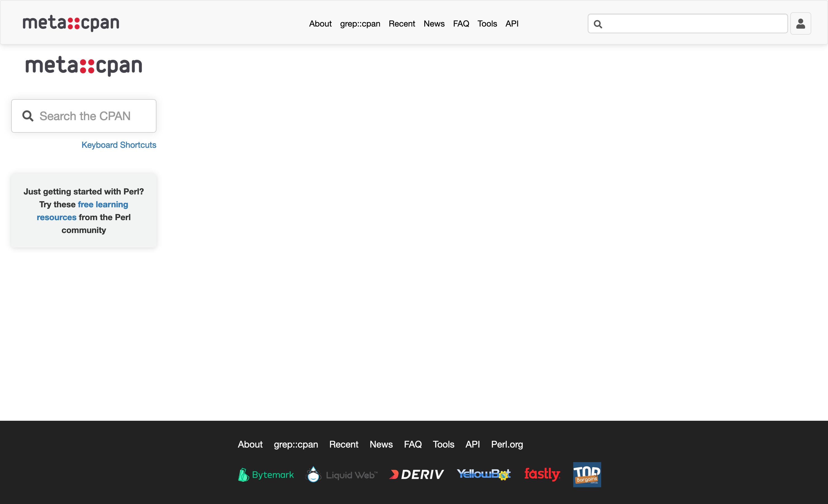Visit the News section from the footer
Image resolution: width=828 pixels, height=504 pixels.
click(381, 444)
